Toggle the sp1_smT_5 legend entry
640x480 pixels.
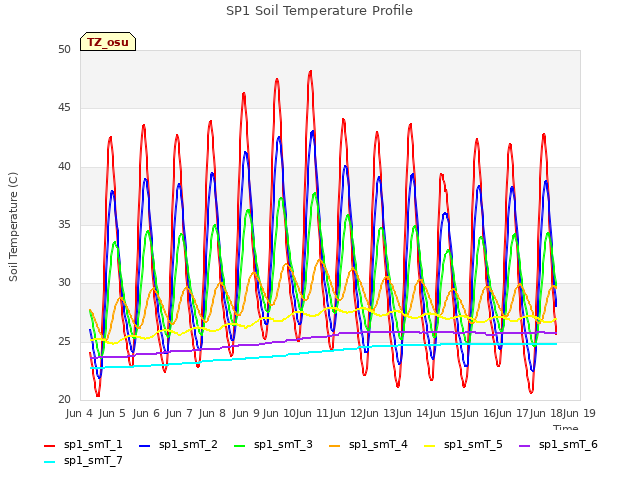[x=463, y=444]
